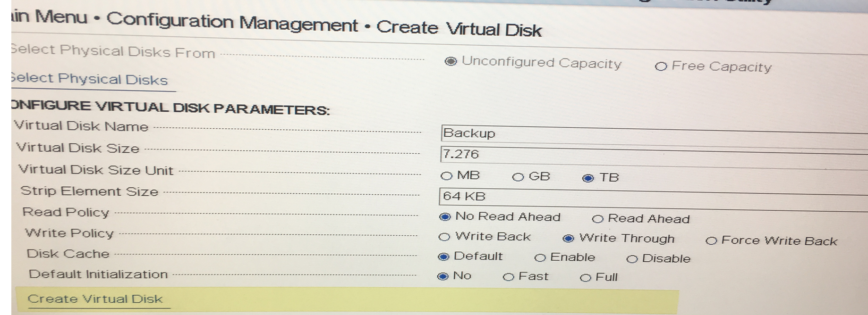This screenshot has width=868, height=315.
Task: Select No Read Ahead policy
Action: 445,217
